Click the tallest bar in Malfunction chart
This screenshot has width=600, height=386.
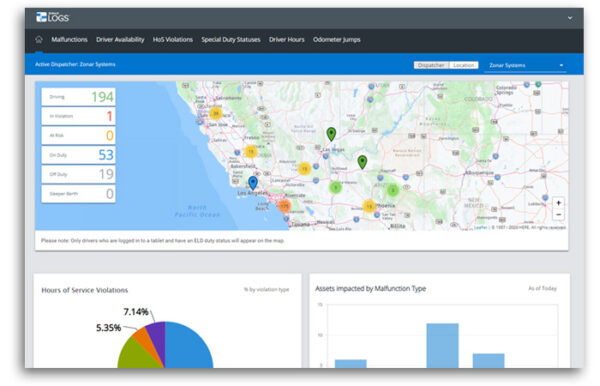point(442,346)
